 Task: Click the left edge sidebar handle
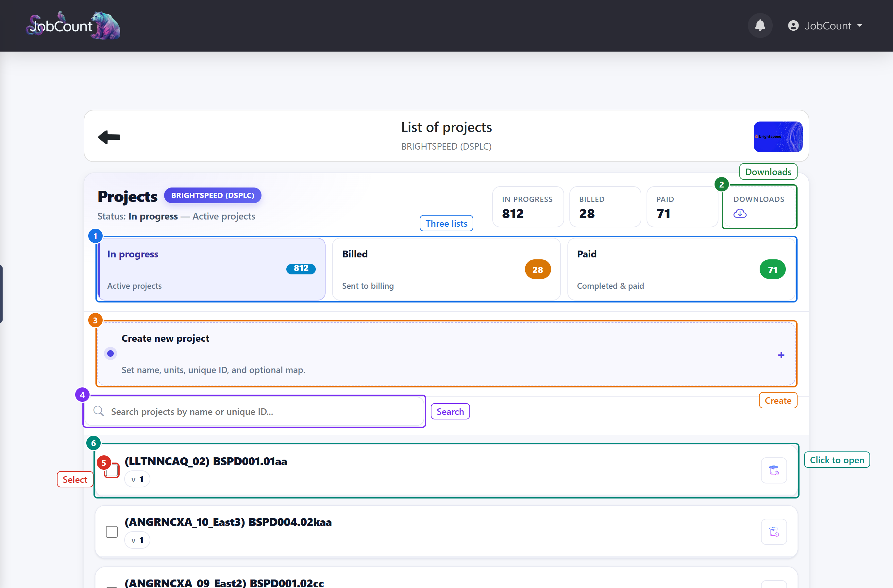[2, 294]
